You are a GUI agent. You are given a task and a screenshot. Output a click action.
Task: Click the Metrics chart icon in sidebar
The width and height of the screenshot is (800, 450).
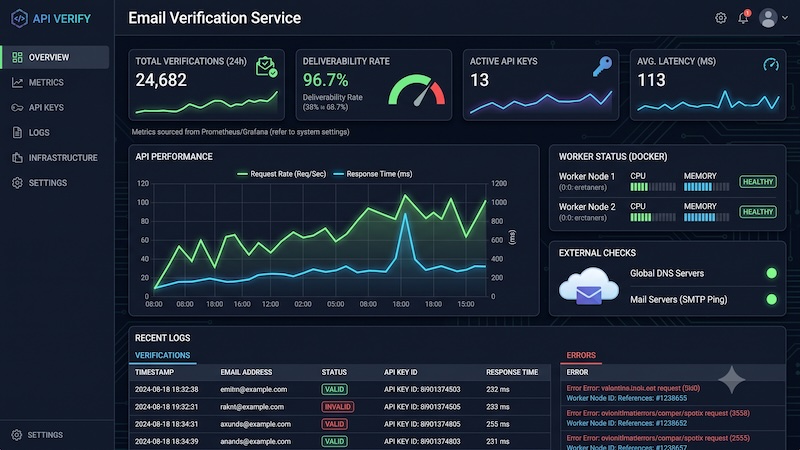[x=17, y=82]
